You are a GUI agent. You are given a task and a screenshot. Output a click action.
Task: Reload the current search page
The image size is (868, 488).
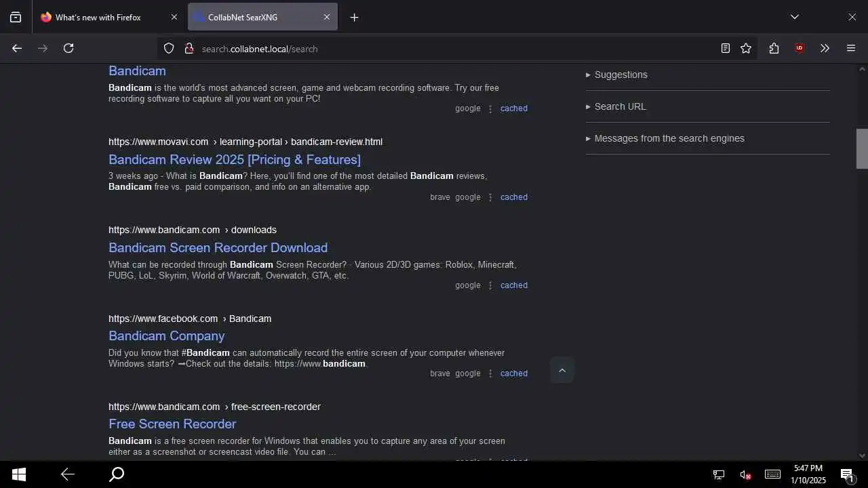[68, 48]
